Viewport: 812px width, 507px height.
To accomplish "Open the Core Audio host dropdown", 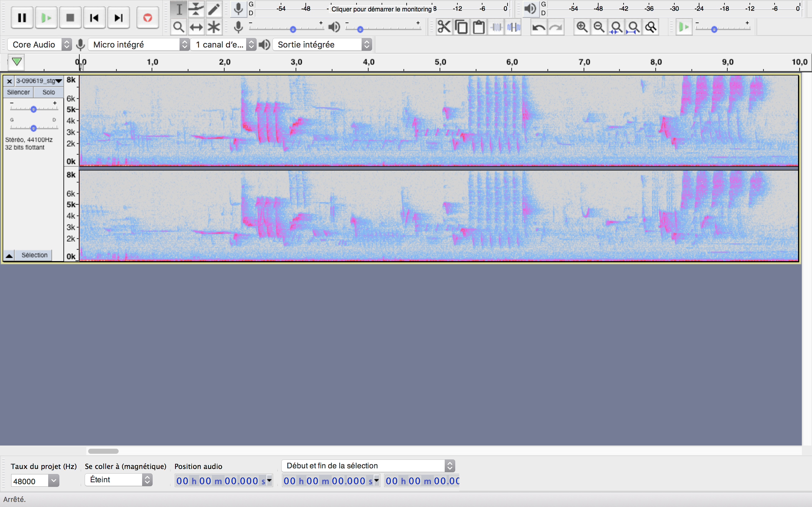I will pos(40,45).
